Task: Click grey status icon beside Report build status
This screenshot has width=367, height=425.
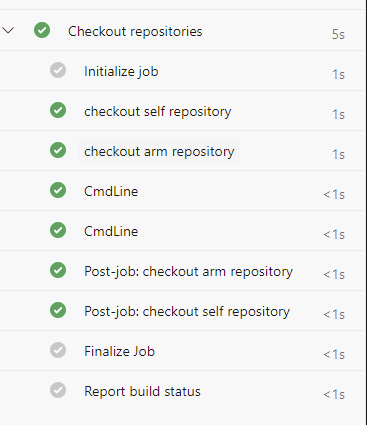Action: [58, 390]
